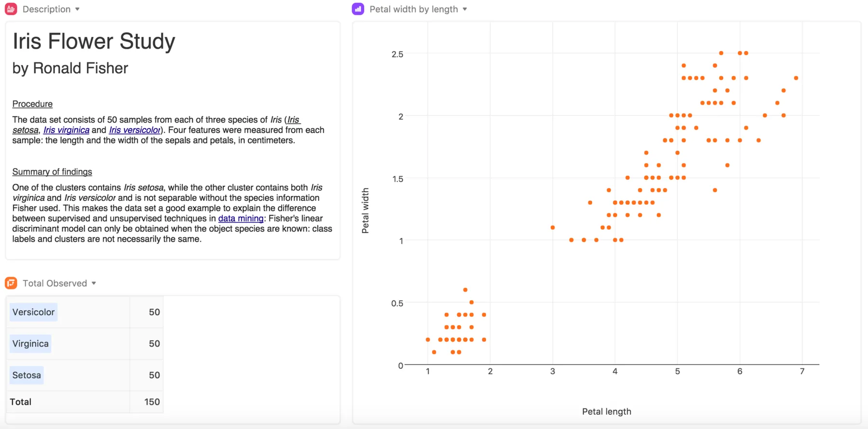The width and height of the screenshot is (868, 429).
Task: Expand the Description block dropdown arrow
Action: tap(77, 9)
